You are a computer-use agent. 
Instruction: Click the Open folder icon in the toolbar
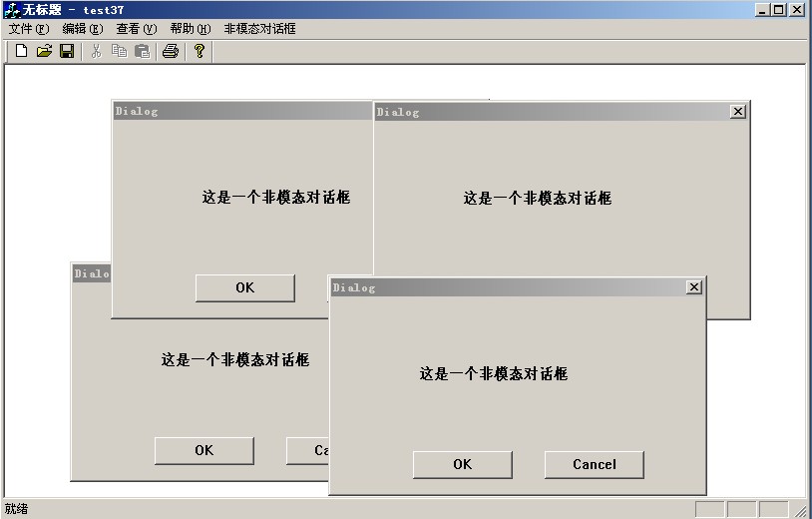[x=45, y=51]
